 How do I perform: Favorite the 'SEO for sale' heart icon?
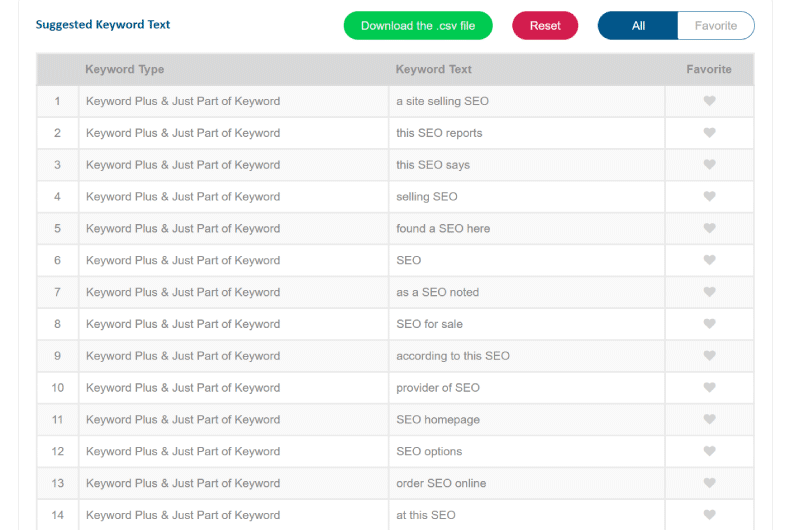click(x=709, y=323)
